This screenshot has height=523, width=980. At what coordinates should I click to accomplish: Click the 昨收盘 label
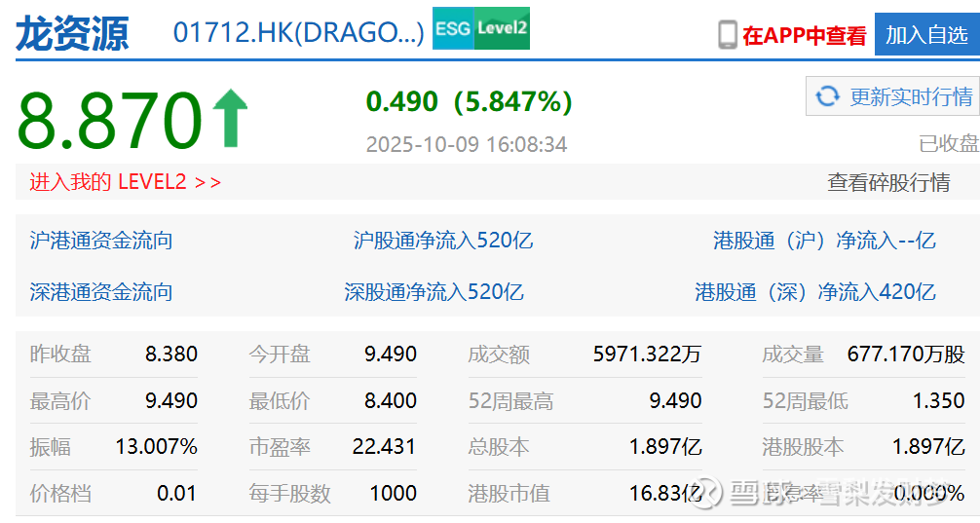(60, 355)
